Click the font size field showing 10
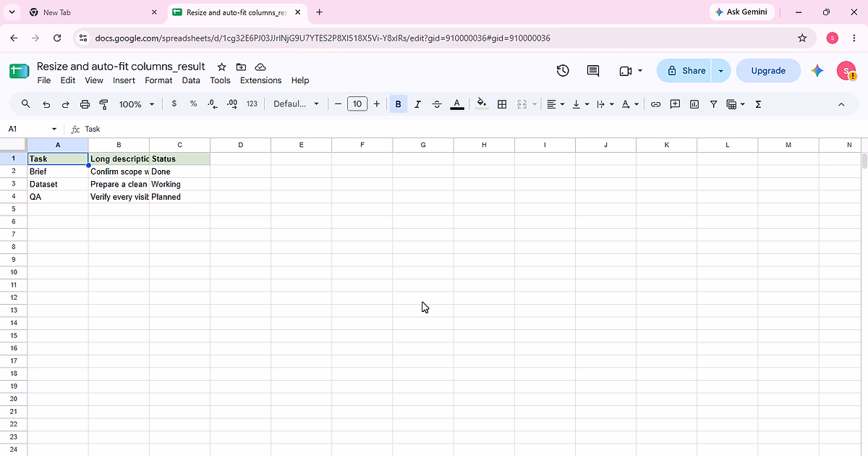The height and width of the screenshot is (456, 868). (357, 104)
